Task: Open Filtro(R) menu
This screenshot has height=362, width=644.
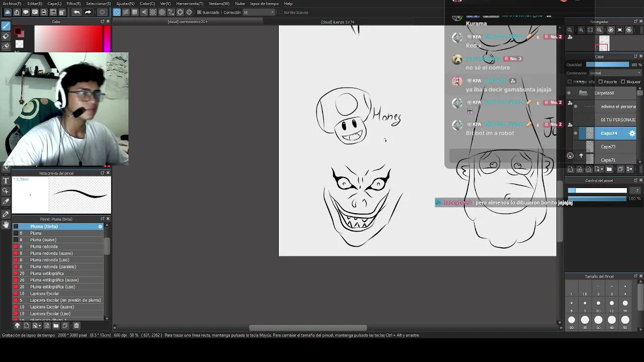Action: pos(73,4)
